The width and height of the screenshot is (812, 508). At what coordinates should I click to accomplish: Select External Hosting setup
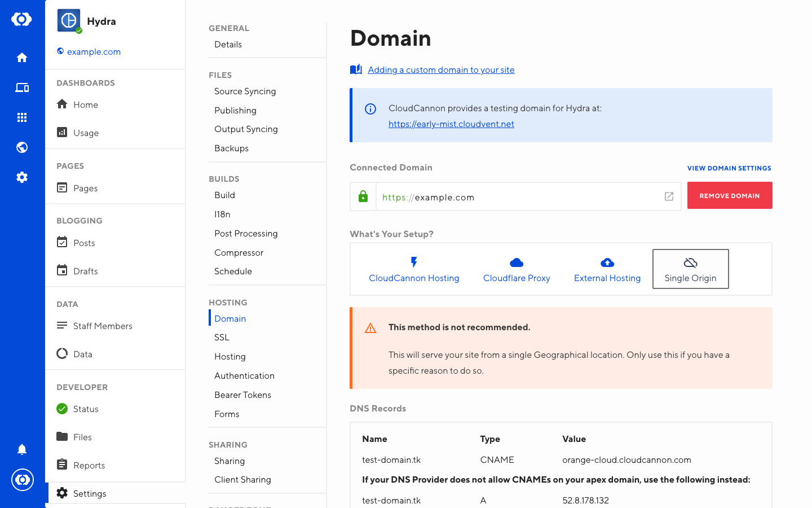pyautogui.click(x=607, y=269)
